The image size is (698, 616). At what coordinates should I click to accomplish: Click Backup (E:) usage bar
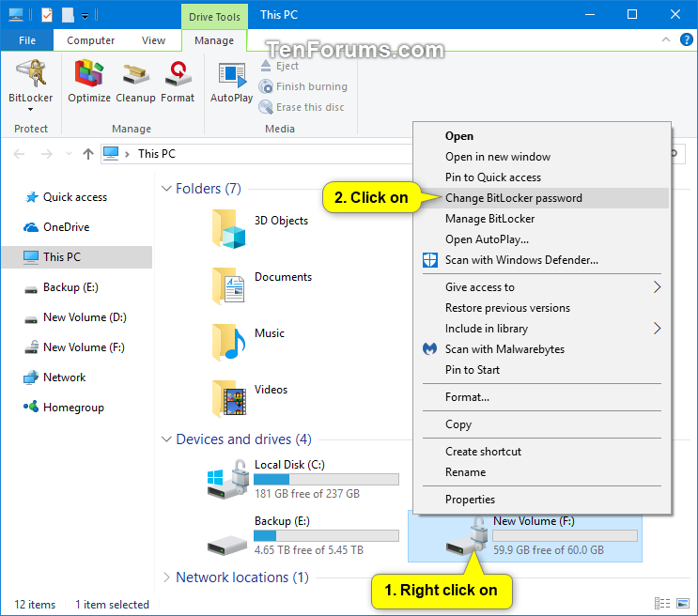(326, 535)
